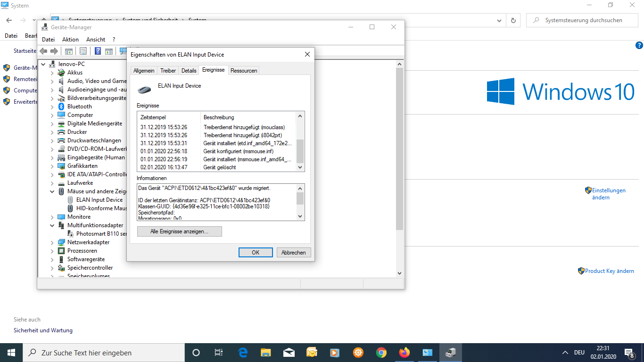Click the help icon in Geräte-Manager toolbar
644x362 pixels.
98,51
